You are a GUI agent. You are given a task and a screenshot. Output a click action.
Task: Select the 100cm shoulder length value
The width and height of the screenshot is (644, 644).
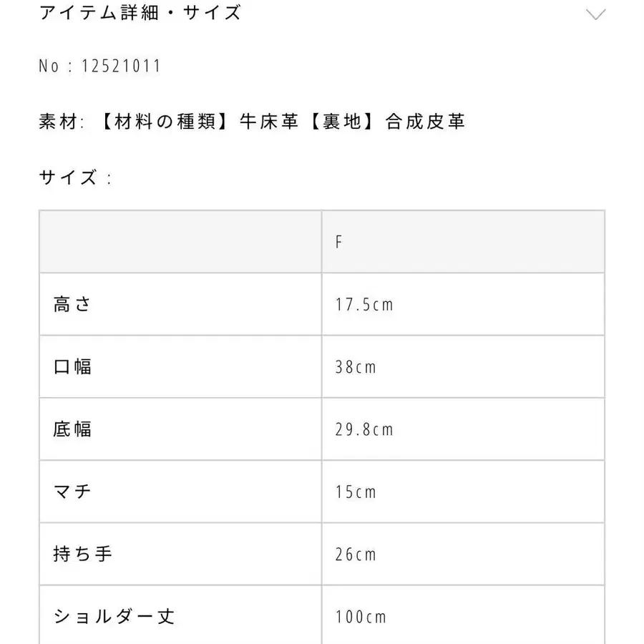pos(361,616)
